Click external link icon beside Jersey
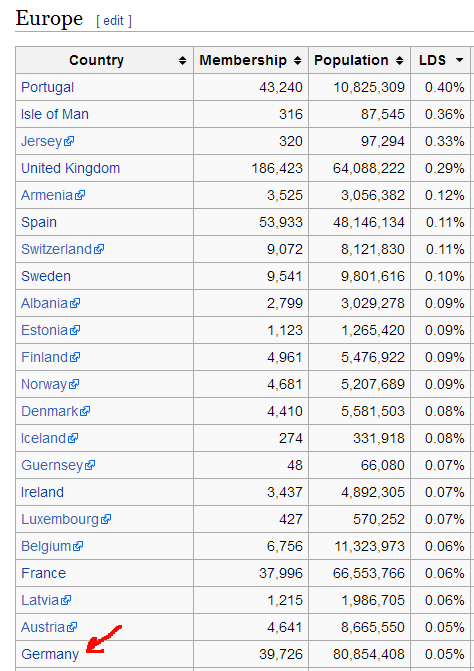This screenshot has height=671, width=474. pos(69,141)
